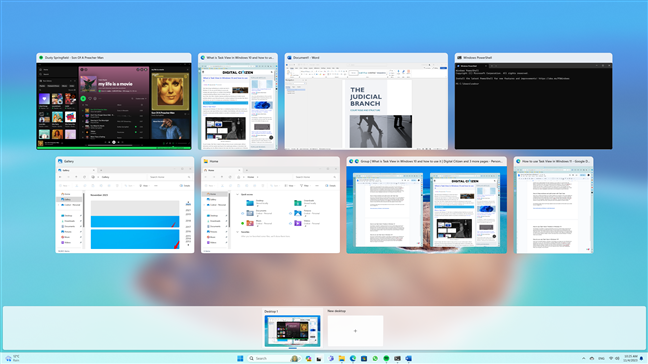Click 'THE JUDICIAL BRANCH' heading in Word preview
This screenshot has height=364, width=648.
(x=366, y=97)
